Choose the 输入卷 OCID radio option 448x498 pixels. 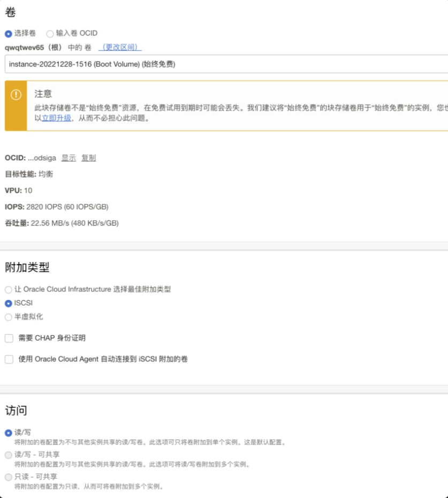[x=50, y=34]
